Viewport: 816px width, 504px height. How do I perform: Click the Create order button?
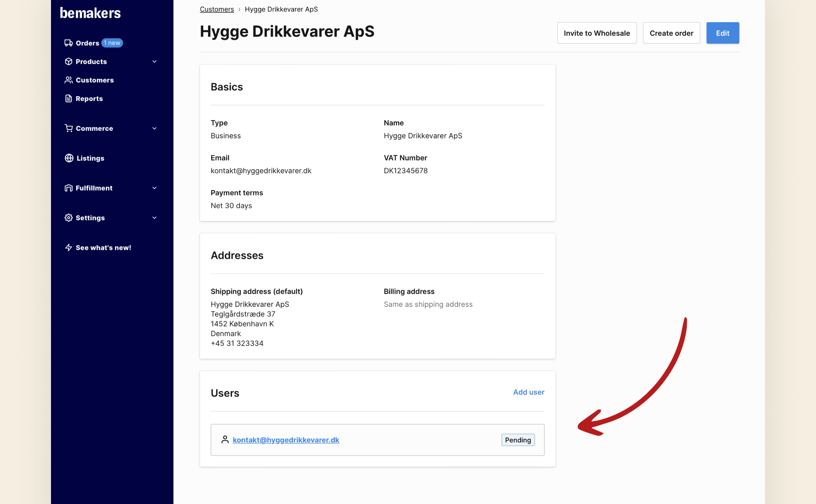click(x=671, y=33)
